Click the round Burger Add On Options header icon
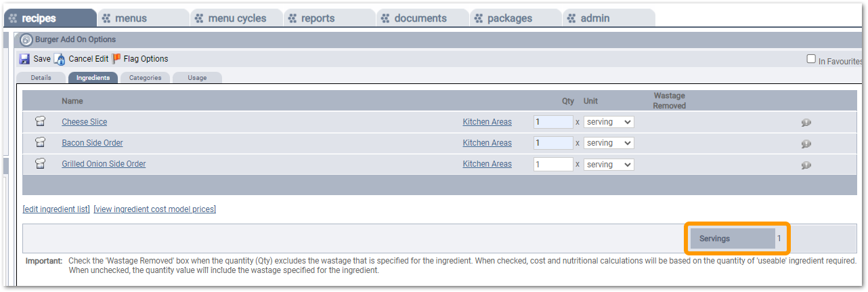 (x=26, y=40)
